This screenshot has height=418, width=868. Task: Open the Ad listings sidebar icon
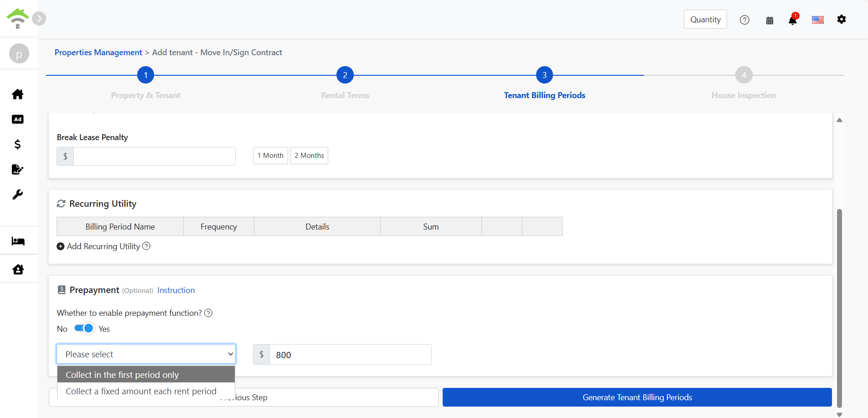coord(18,120)
